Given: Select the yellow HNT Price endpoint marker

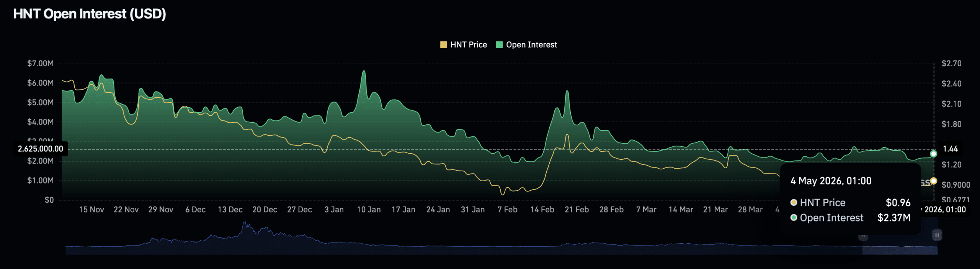Looking at the screenshot, I should (x=933, y=181).
